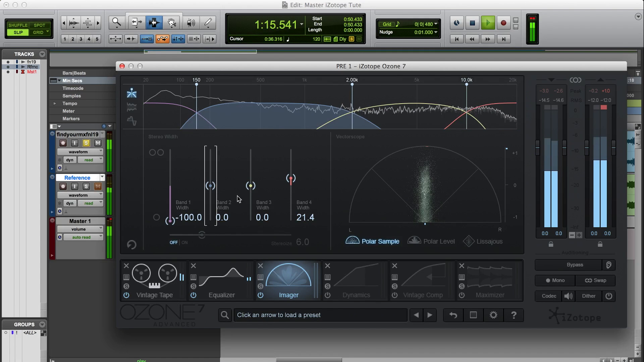The height and width of the screenshot is (362, 644).
Task: Click the transport Play button
Action: point(488,23)
